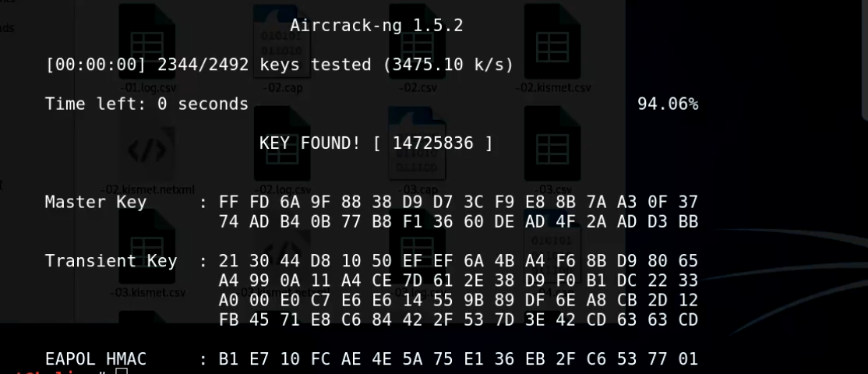Select the -03.kismet.csv file icon
Screen dimensions: 868x374
146,246
